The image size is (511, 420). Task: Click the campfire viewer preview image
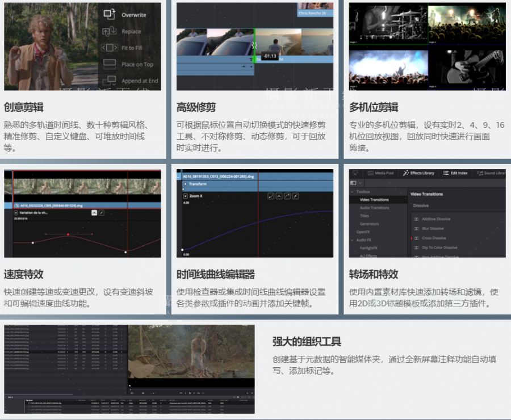[x=191, y=351]
